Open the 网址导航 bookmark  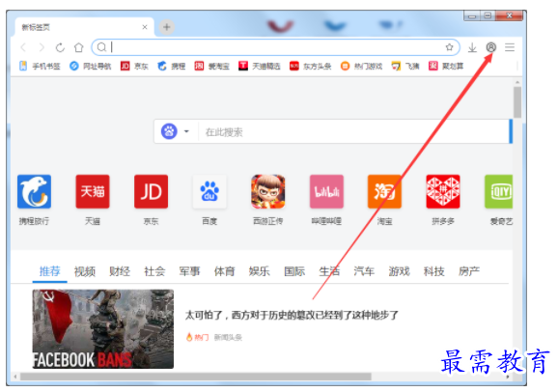click(91, 67)
